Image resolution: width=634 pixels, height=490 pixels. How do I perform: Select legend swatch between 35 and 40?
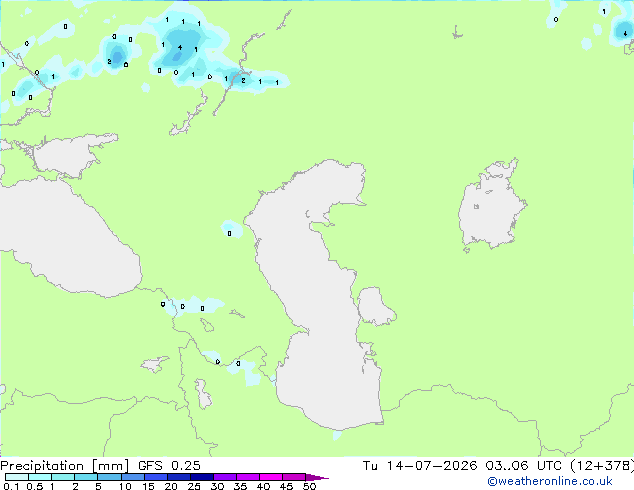click(x=248, y=477)
